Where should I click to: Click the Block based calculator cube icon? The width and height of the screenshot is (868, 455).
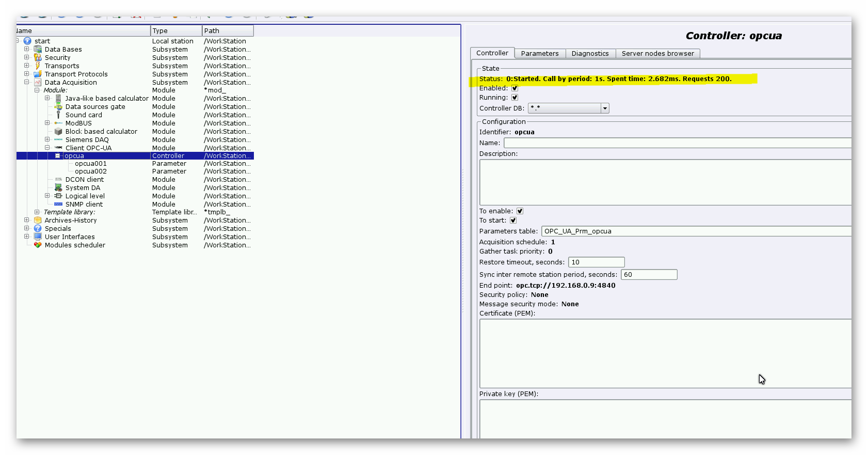(58, 132)
